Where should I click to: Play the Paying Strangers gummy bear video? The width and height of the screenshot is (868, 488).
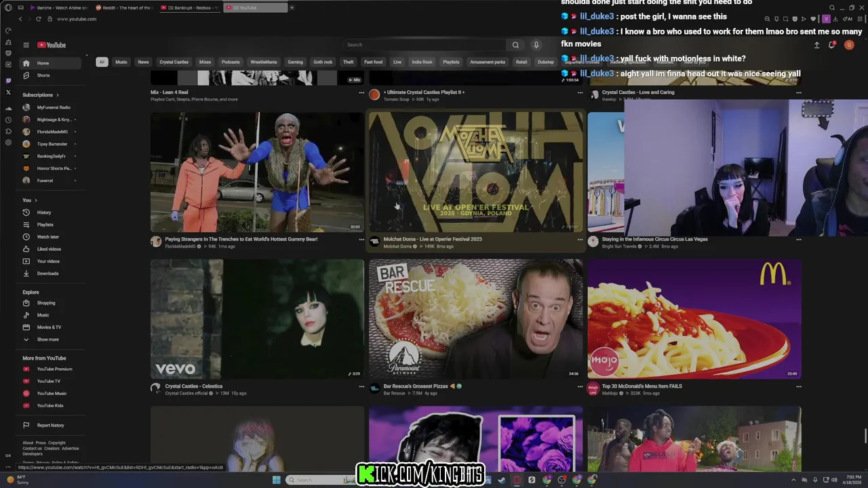[x=257, y=172]
